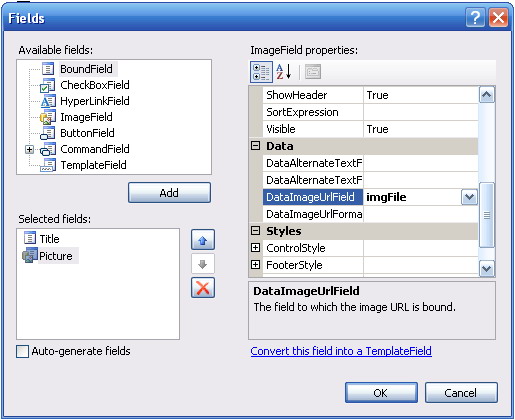Image resolution: width=515 pixels, height=420 pixels.
Task: Expand the FooterStyle property
Action: click(x=255, y=265)
